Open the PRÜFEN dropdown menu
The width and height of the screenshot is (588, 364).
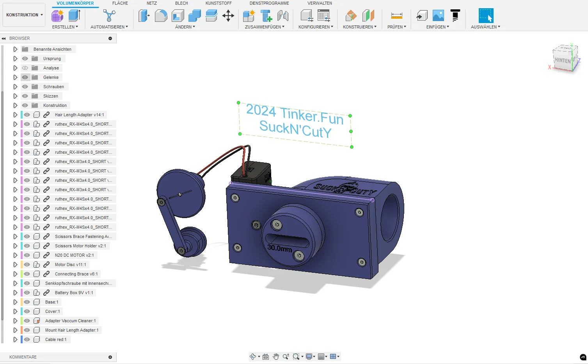pyautogui.click(x=397, y=27)
